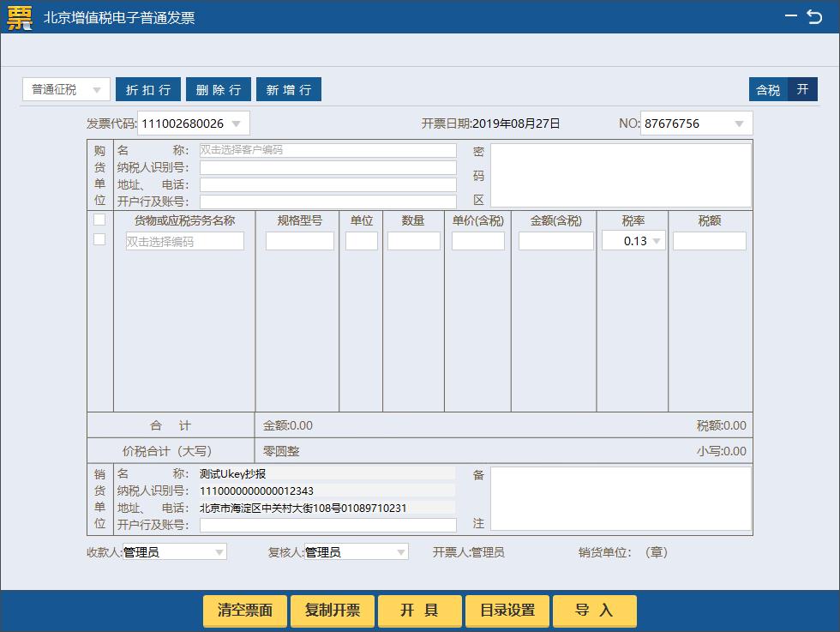Click the 删除行 (delete row) button
840x632 pixels.
pos(218,89)
